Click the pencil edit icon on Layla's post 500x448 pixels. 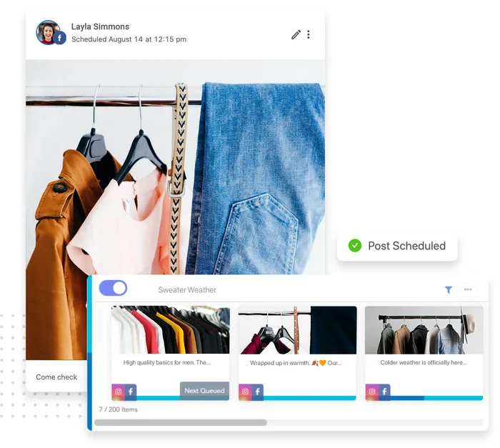pyautogui.click(x=296, y=34)
